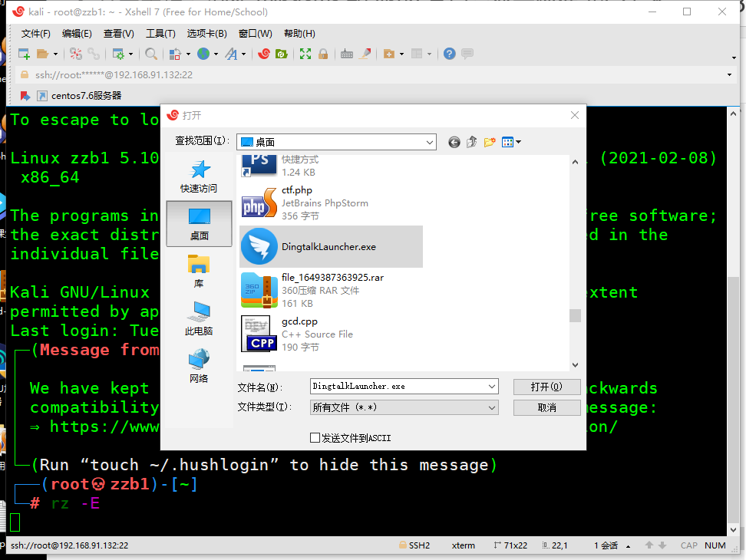Select Quick Access (快速访问) in sidebar
Image resolution: width=746 pixels, height=560 pixels.
(x=199, y=176)
